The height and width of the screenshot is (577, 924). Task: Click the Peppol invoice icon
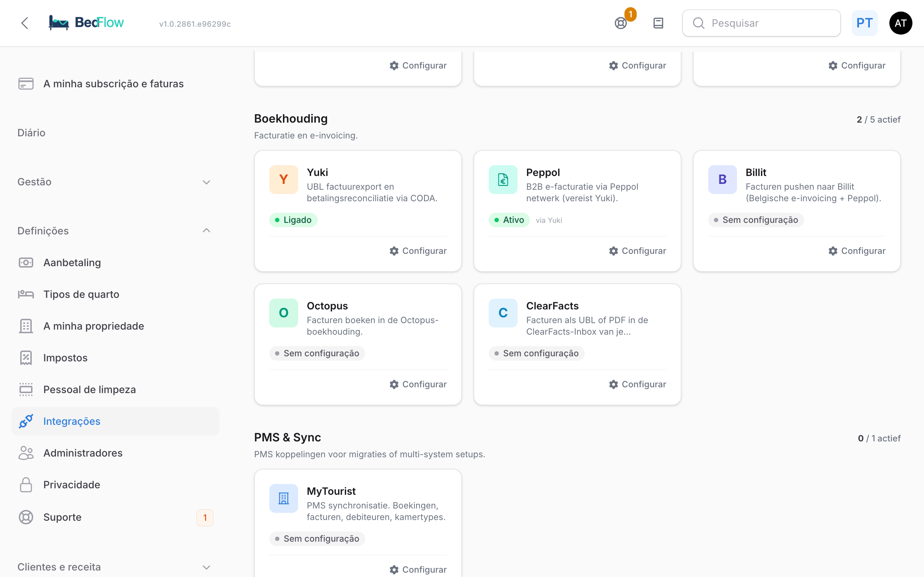pyautogui.click(x=503, y=179)
